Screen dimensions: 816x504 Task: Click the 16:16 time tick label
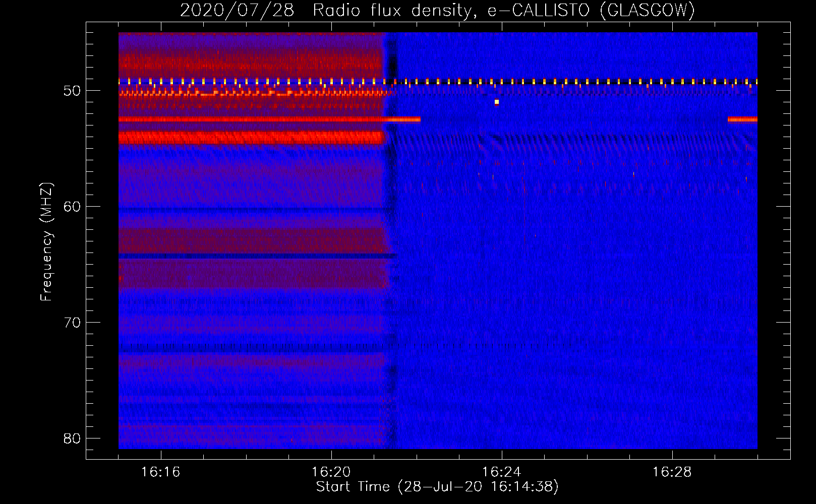coord(160,472)
